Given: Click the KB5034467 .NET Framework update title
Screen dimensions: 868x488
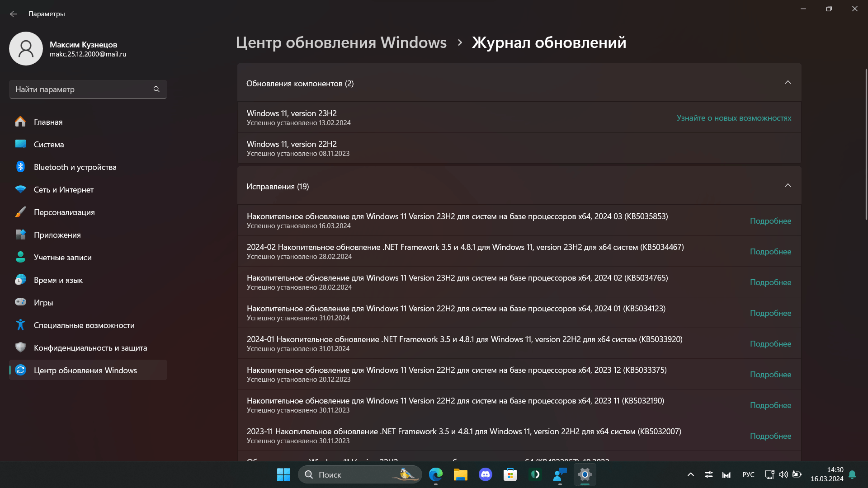Looking at the screenshot, I should tap(465, 247).
